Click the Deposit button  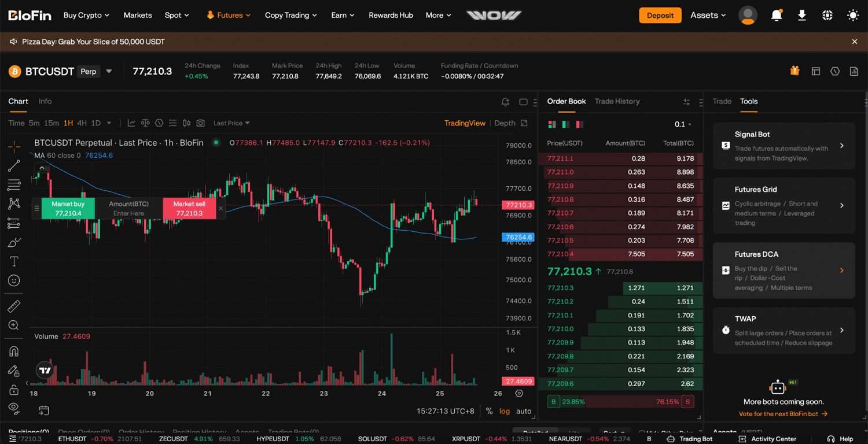point(660,16)
